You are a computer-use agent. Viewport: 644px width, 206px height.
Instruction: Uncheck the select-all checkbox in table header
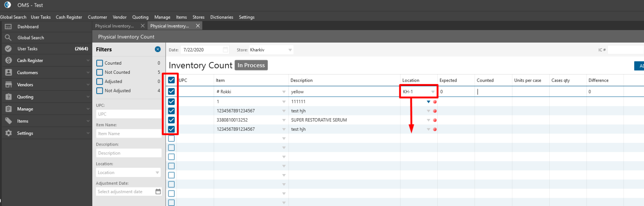(x=171, y=80)
